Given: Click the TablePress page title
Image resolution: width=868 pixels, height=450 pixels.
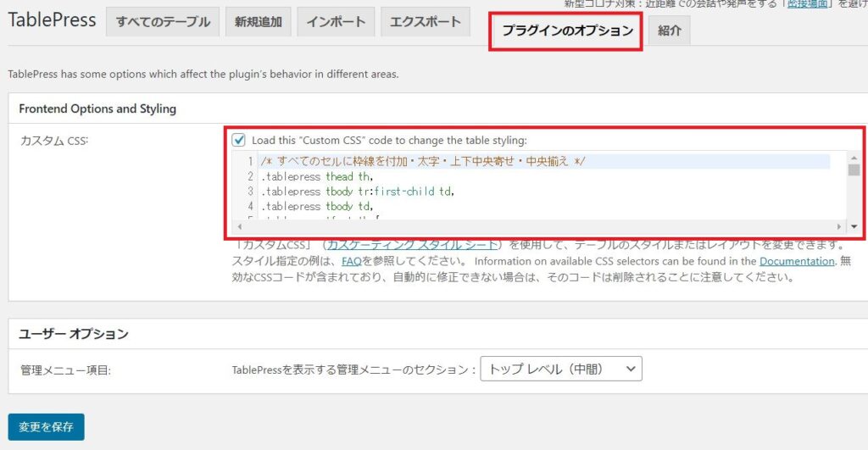Looking at the screenshot, I should (x=52, y=20).
